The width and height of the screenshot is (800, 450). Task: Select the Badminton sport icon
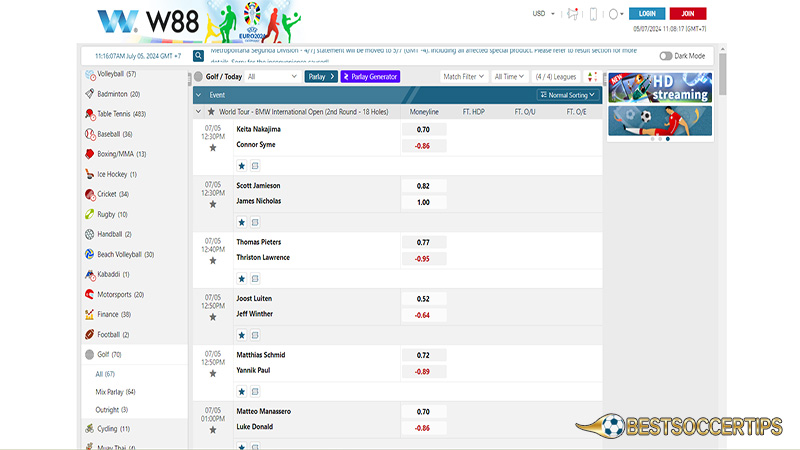point(90,94)
